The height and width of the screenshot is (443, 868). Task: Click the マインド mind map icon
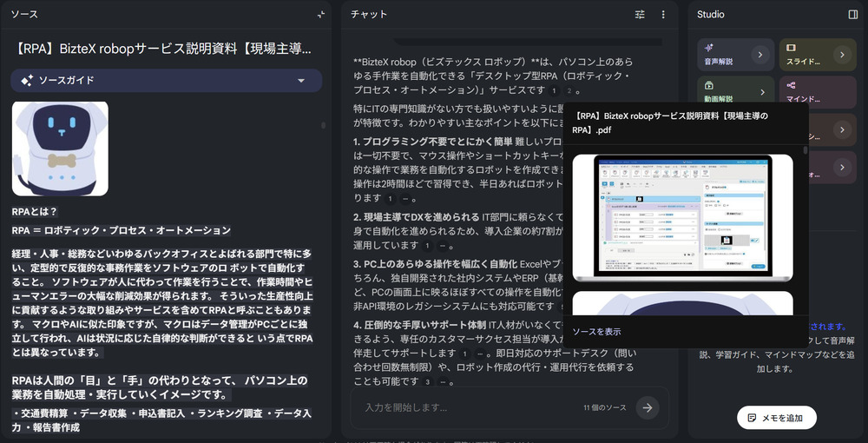tap(791, 85)
